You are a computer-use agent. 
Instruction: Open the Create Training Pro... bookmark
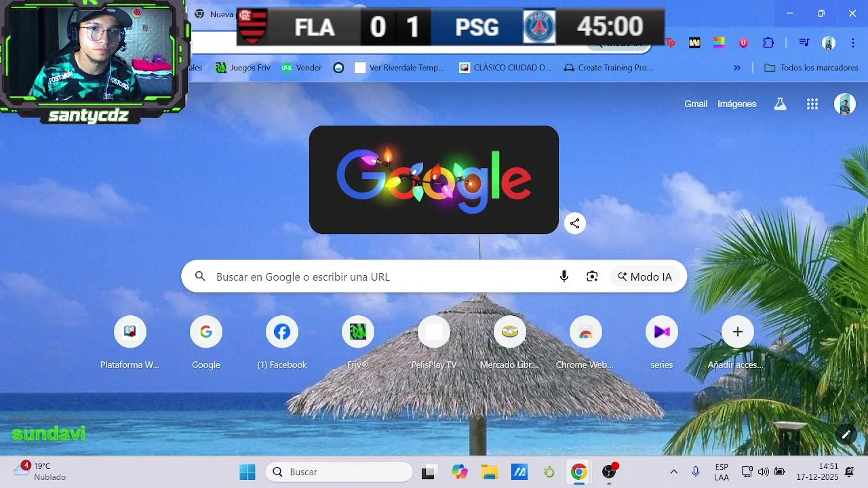point(608,68)
